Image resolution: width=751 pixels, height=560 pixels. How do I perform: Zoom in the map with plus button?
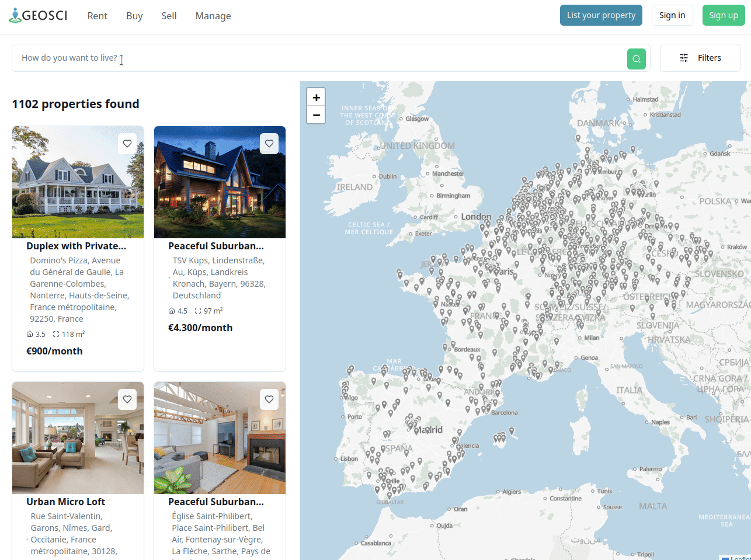point(316,98)
